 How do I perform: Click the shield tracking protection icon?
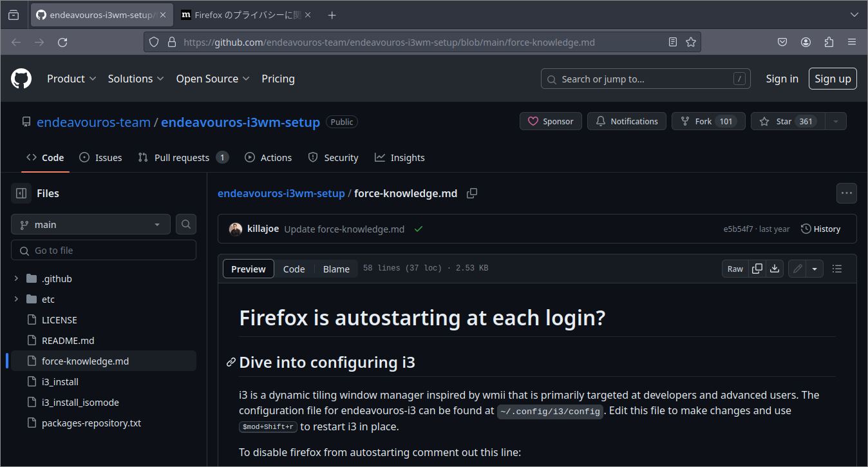pos(154,42)
